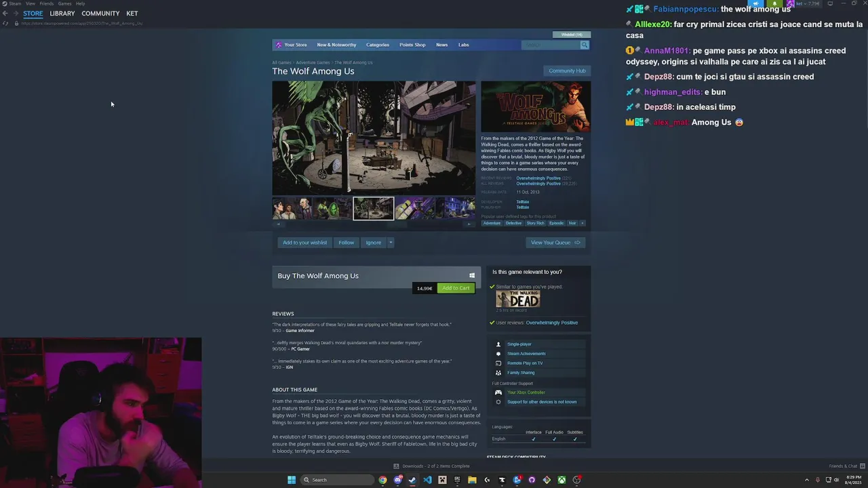Click the Story Rich tag
The width and height of the screenshot is (868, 488).
tap(536, 223)
